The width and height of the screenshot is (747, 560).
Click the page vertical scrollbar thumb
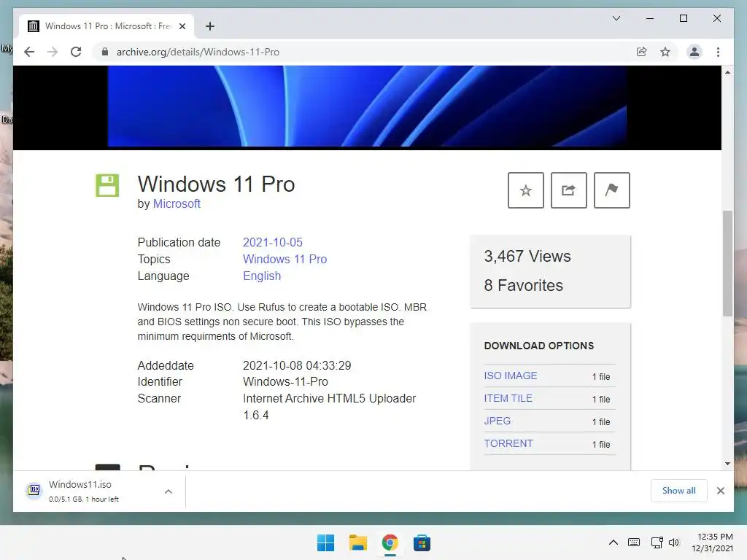pos(727,263)
